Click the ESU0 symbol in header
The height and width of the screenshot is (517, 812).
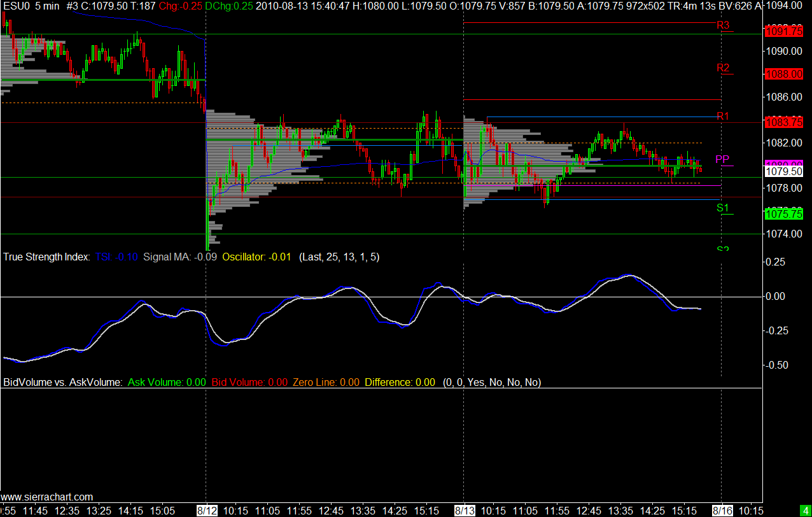point(16,6)
